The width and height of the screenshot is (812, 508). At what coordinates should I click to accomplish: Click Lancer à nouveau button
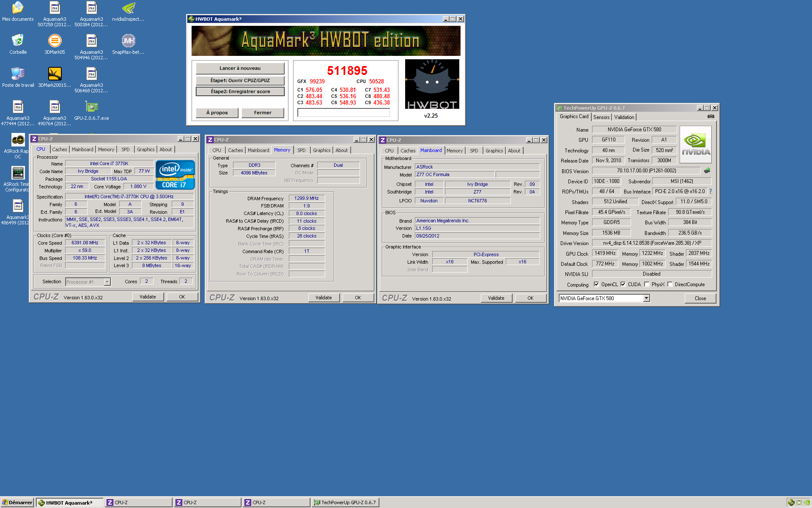coord(240,68)
